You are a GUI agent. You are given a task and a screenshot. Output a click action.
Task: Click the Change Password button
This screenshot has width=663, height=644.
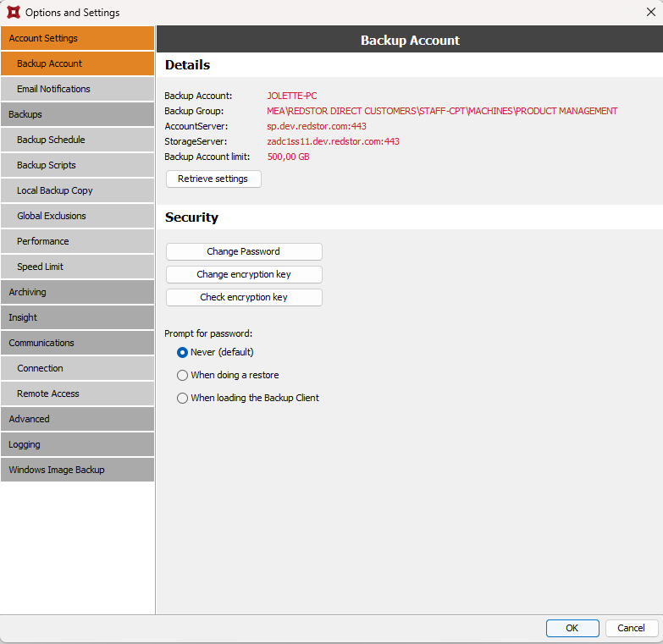244,251
